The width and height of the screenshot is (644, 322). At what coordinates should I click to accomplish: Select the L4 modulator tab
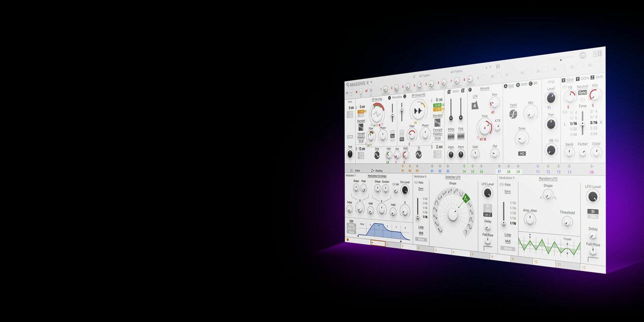point(464,172)
